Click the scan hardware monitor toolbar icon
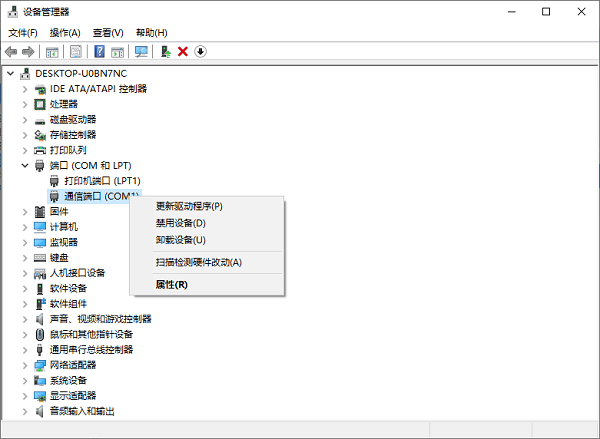Image resolution: width=600 pixels, height=439 pixels. coord(141,51)
